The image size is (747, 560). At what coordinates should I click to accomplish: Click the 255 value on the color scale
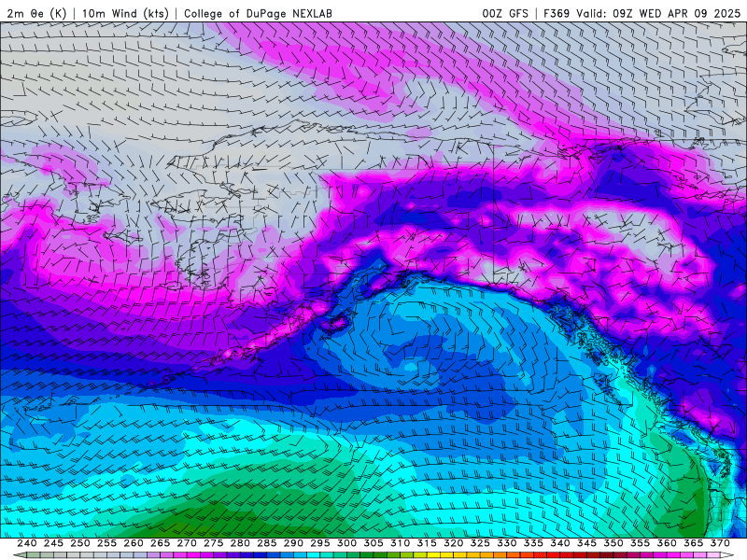point(106,543)
